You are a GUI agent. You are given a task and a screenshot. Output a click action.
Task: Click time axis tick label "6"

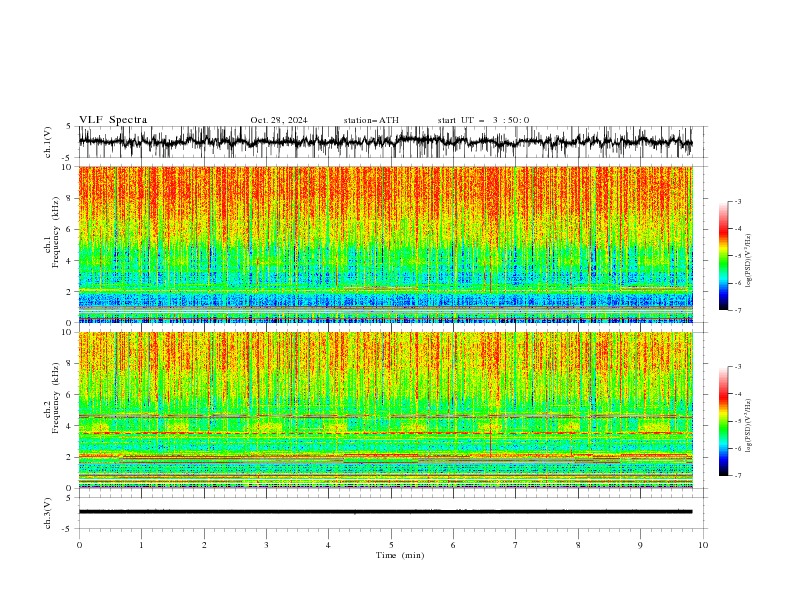tap(453, 545)
